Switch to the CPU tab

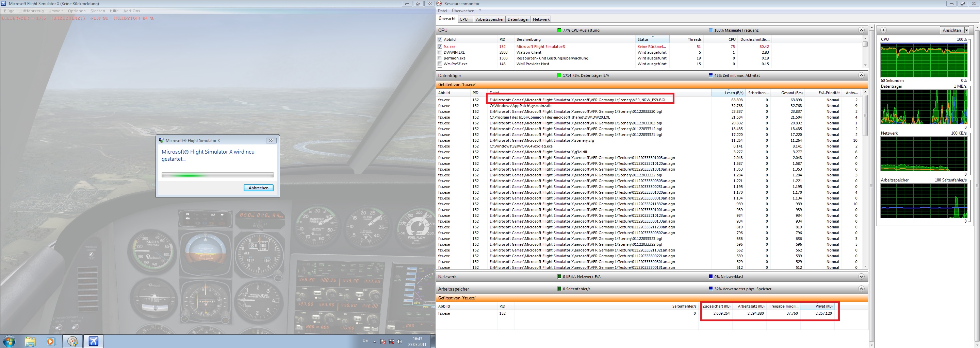[465, 19]
